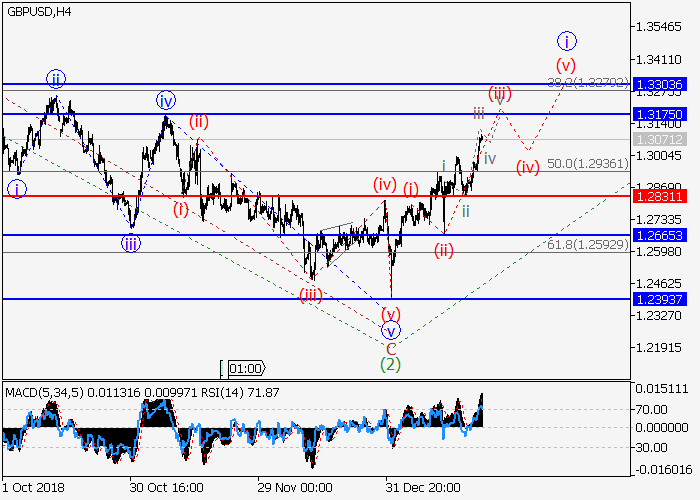Viewport: 700px width, 500px height.
Task: Select the red C wave label
Action: [x=391, y=348]
